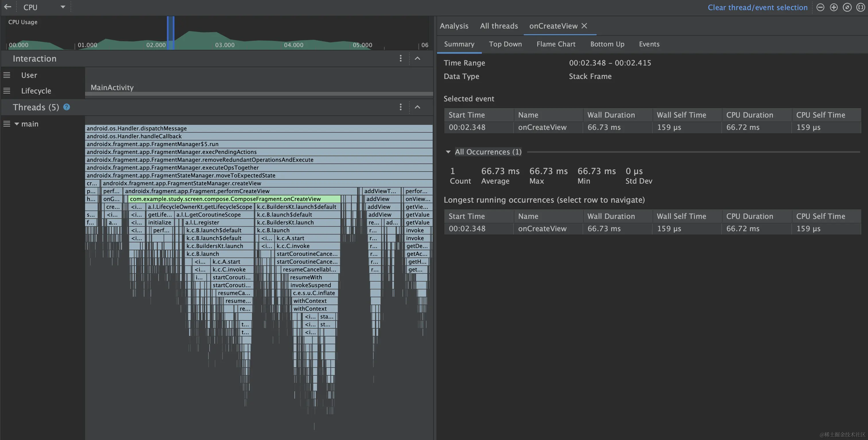Open Interaction section options menu

(x=400, y=58)
